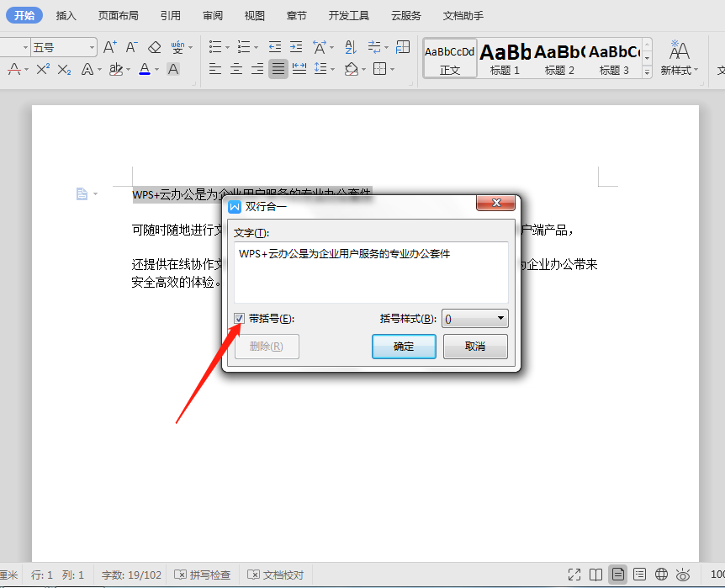This screenshot has height=588, width=725.
Task: Open spell check (拼写检查) in status bar
Action: tap(202, 575)
